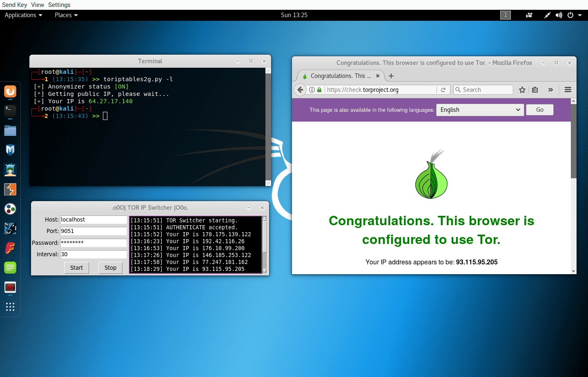Image resolution: width=588 pixels, height=377 pixels.
Task: Click workspace indicator 1
Action: [506, 15]
